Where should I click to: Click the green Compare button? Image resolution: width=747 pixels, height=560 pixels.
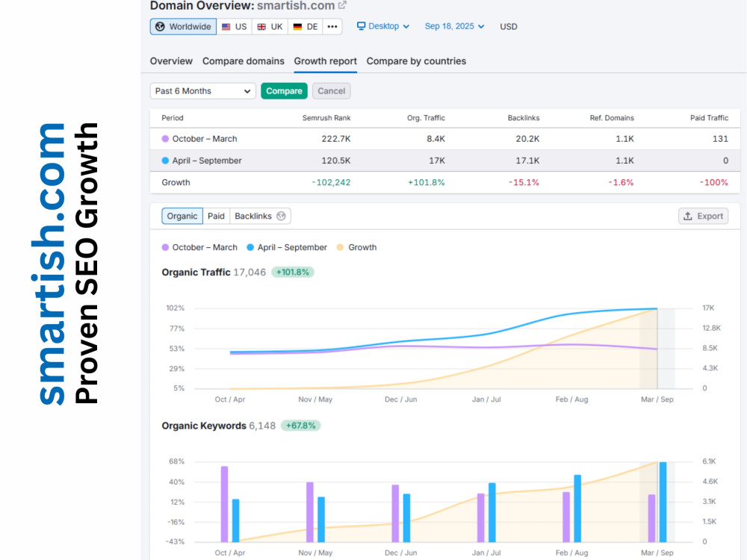(284, 91)
